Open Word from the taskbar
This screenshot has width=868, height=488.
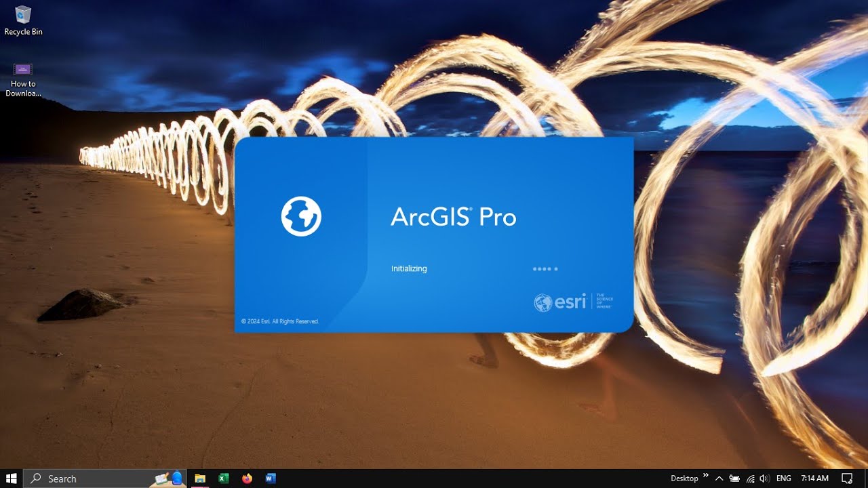(271, 479)
